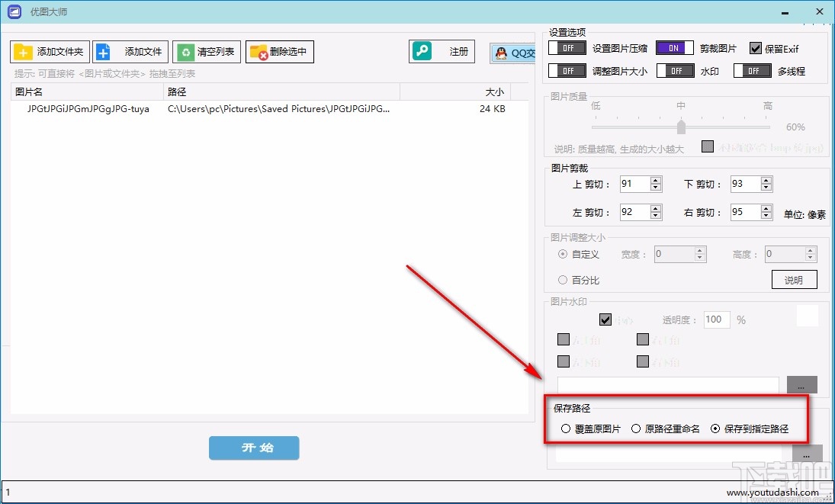The width and height of the screenshot is (835, 504).
Task: Select the JPGtJPGiJPGmJPGgJPG-tuya file row
Action: (x=269, y=109)
